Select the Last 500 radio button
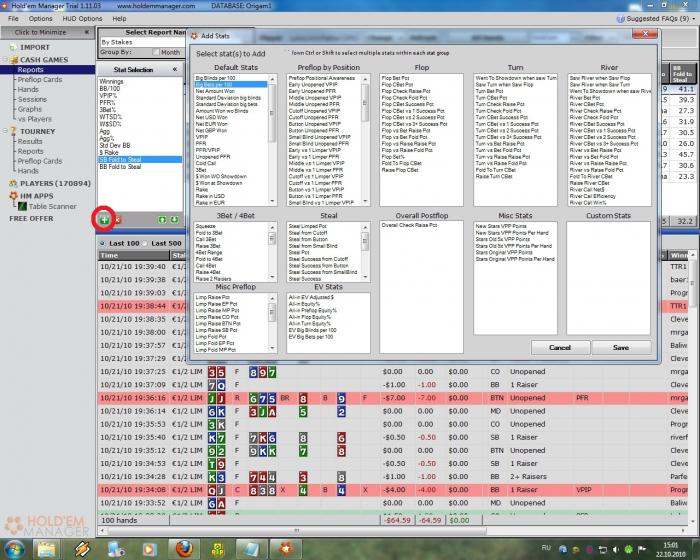This screenshot has width=700, height=560. (x=145, y=243)
